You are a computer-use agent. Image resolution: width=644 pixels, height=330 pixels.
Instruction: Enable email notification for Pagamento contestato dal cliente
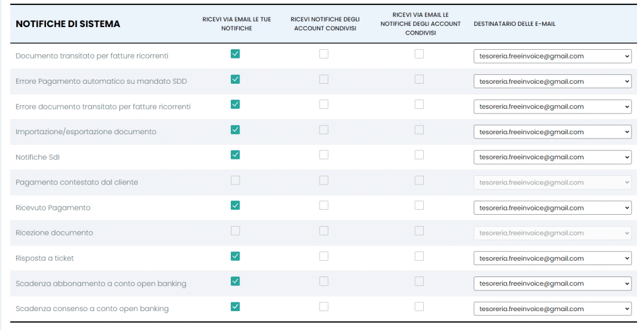tap(235, 180)
